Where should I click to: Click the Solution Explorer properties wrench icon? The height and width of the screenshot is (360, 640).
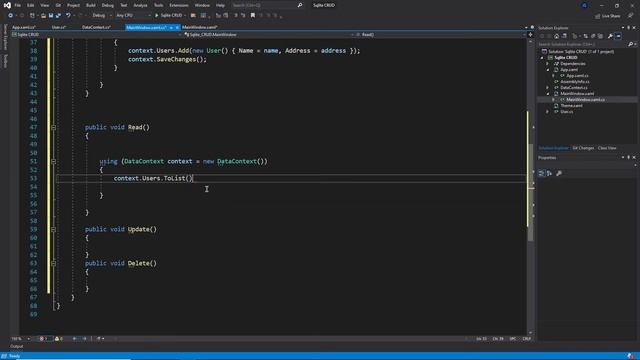click(x=610, y=36)
